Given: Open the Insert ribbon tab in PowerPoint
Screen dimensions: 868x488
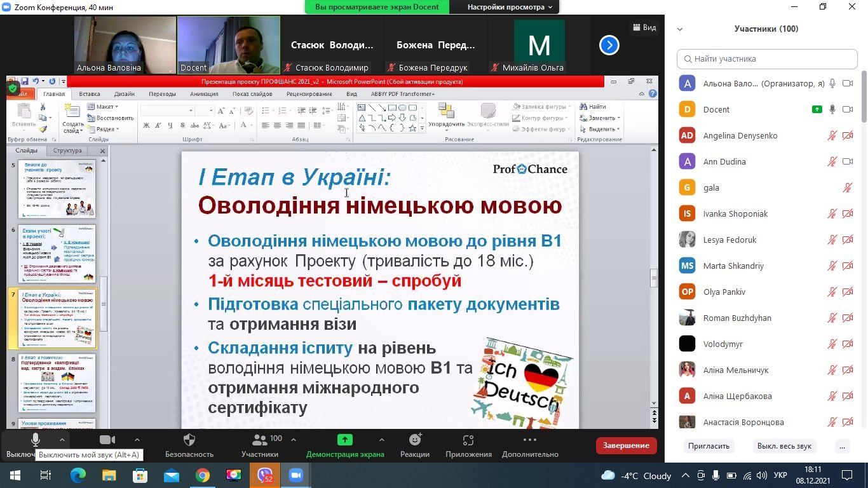Looking at the screenshot, I should point(90,94).
